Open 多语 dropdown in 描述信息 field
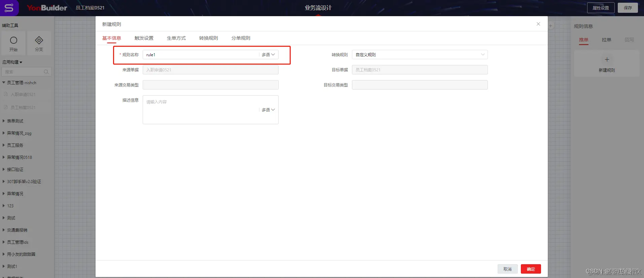The width and height of the screenshot is (644, 278). (x=269, y=110)
